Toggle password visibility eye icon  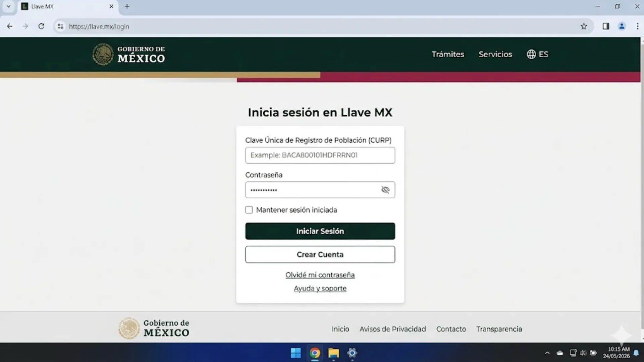coord(385,190)
